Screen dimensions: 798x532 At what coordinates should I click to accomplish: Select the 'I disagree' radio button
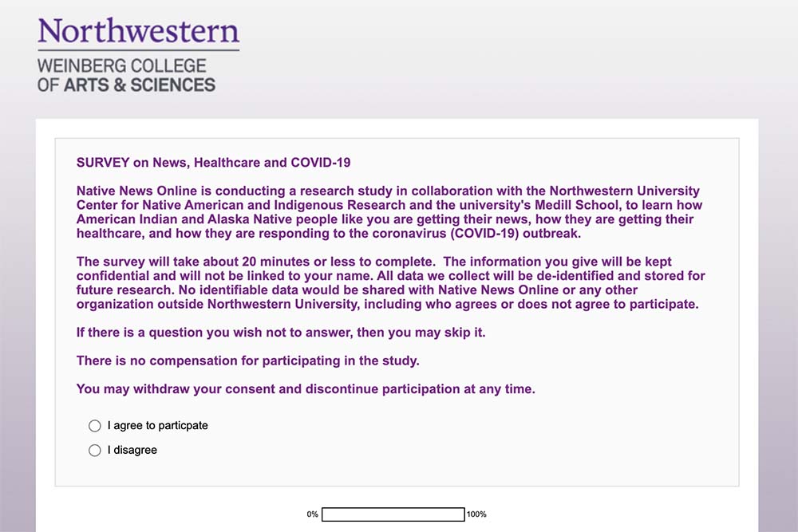click(95, 450)
